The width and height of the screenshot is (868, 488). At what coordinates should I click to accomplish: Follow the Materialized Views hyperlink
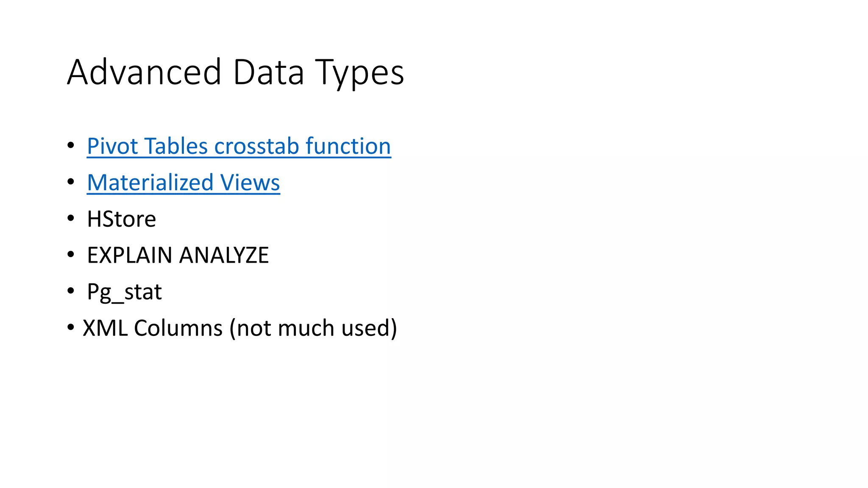[x=183, y=183]
